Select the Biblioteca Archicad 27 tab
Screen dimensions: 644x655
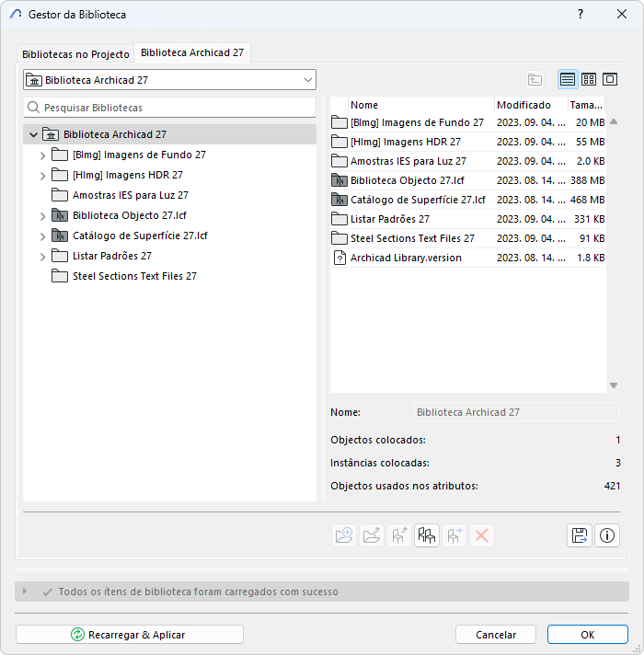pyautogui.click(x=192, y=52)
